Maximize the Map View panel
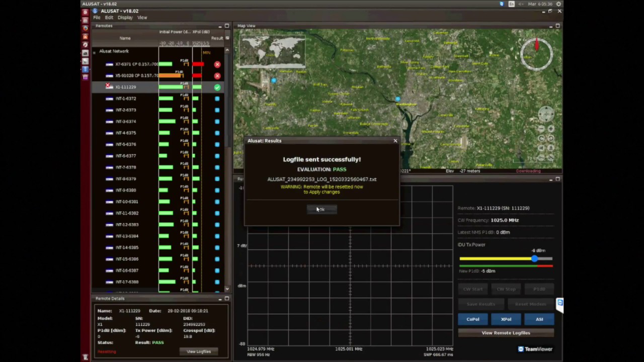Image resolution: width=644 pixels, height=362 pixels. (557, 26)
